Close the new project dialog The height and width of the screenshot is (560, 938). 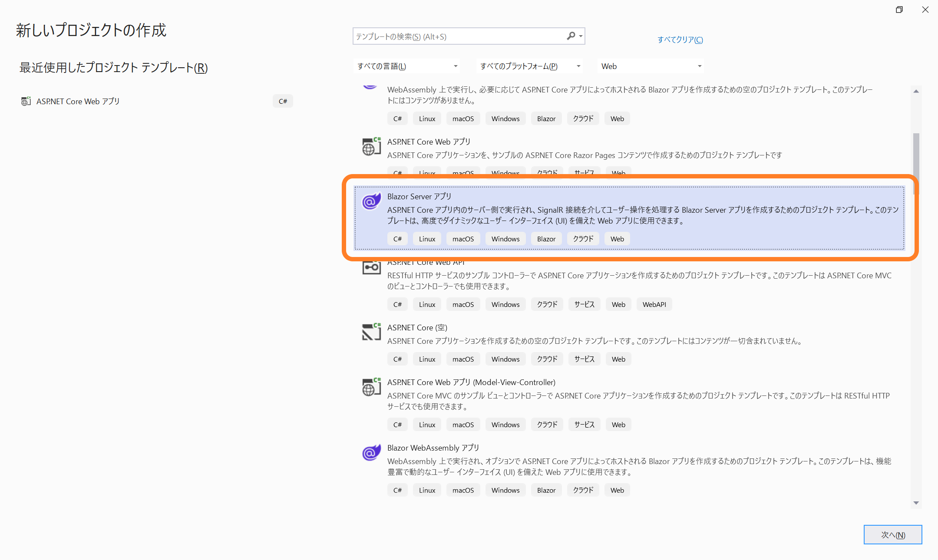pyautogui.click(x=925, y=10)
